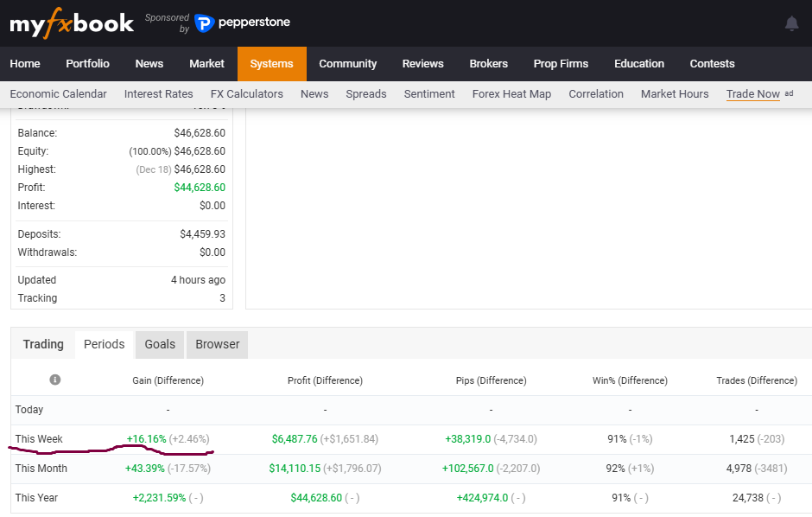Go to the Portfolio menu
The image size is (812, 517).
(87, 64)
